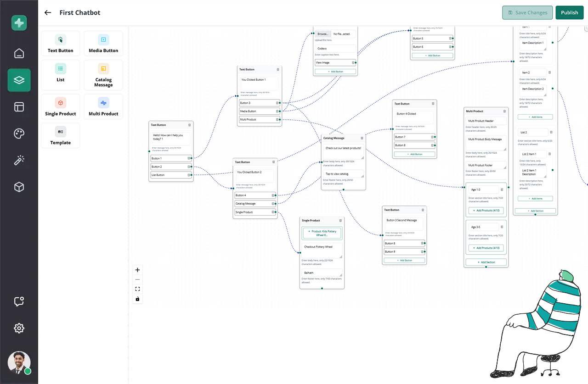
Task: Click the fit view canvas control
Action: [x=137, y=289]
